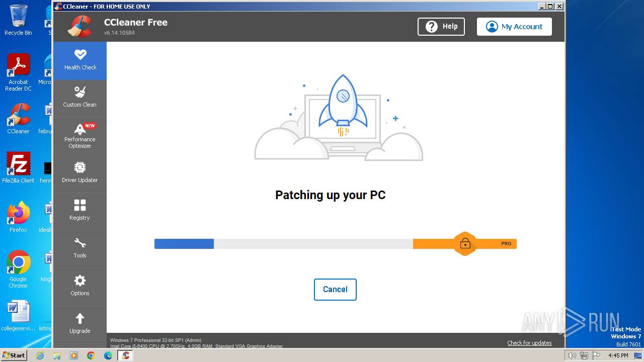Click the 4:45 PM clock
The height and width of the screenshot is (362, 644).
[x=618, y=355]
